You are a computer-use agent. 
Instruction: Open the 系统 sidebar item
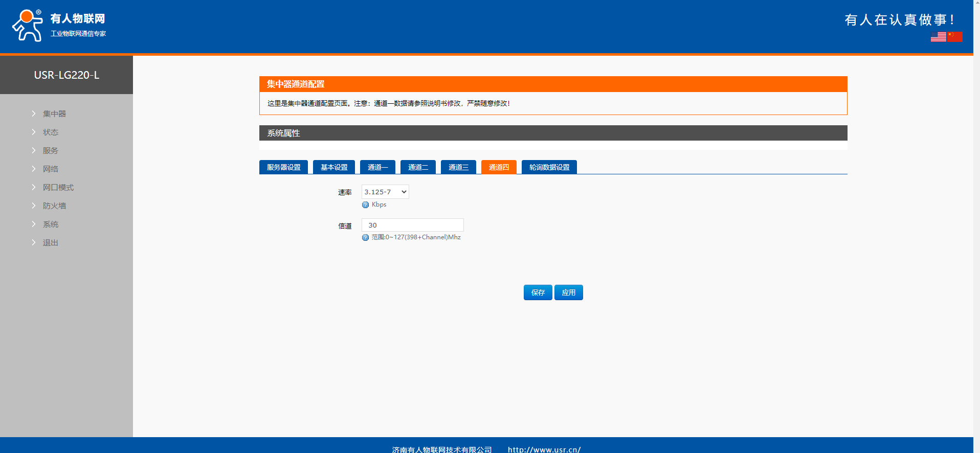tap(50, 224)
